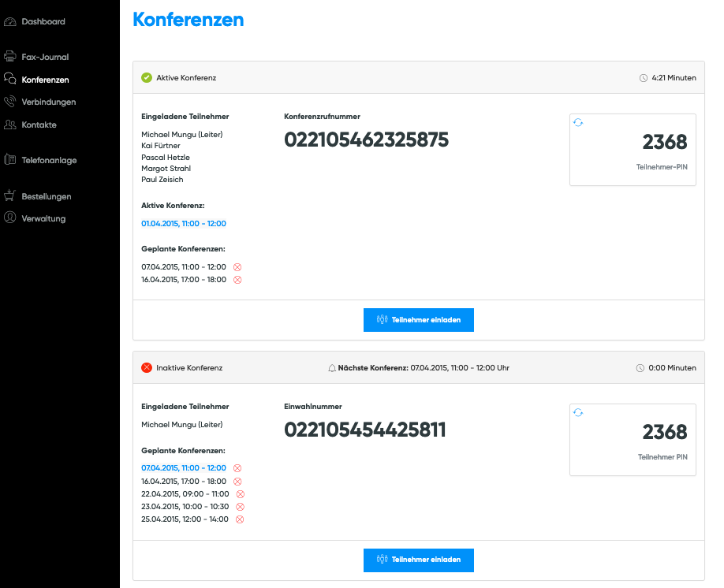Click the Bestellungen shopping cart icon
Screen dimensions: 724x588
point(9,196)
